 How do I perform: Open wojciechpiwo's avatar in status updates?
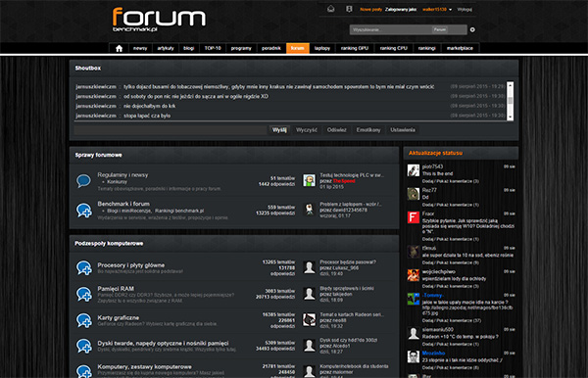pos(414,275)
